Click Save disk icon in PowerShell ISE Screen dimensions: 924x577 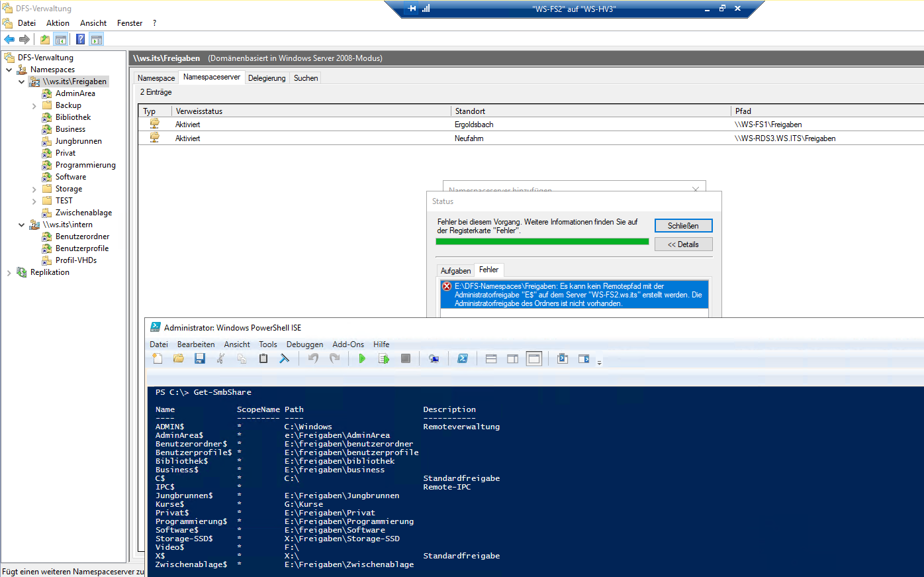click(200, 358)
